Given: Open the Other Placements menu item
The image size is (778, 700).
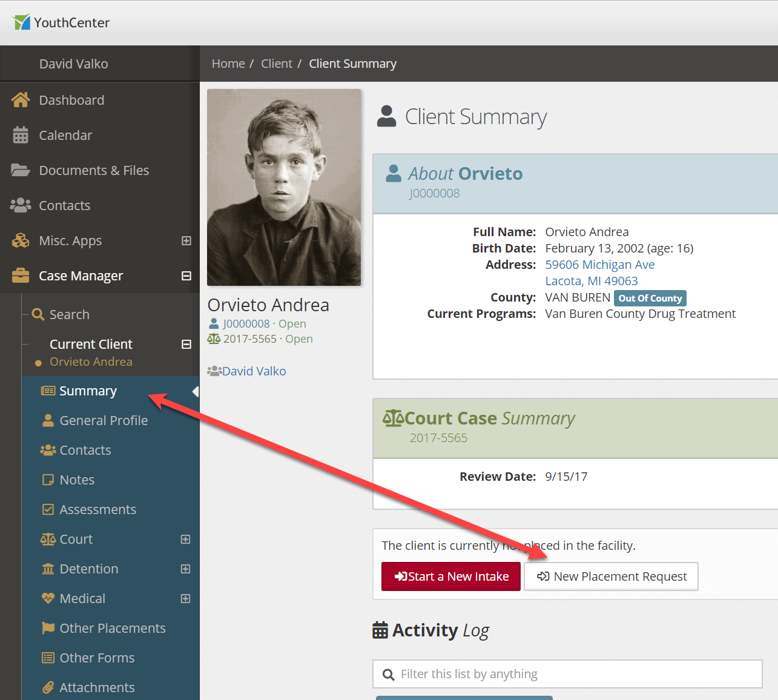Looking at the screenshot, I should click(x=112, y=628).
